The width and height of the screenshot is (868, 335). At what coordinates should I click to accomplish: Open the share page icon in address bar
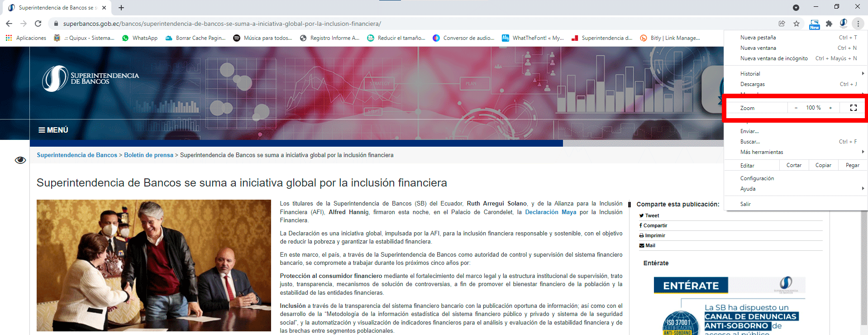coord(782,24)
